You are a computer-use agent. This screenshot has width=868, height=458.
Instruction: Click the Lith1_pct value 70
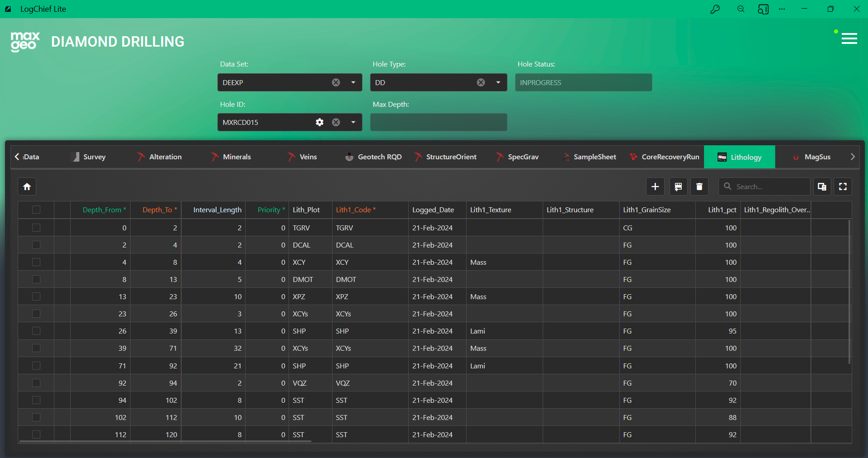click(x=718, y=383)
